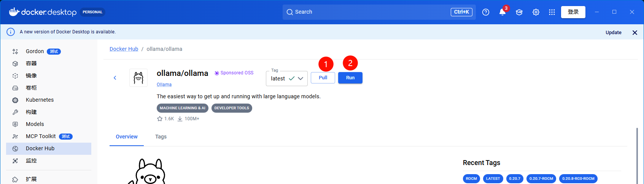Open the Tag latest dropdown

(287, 79)
